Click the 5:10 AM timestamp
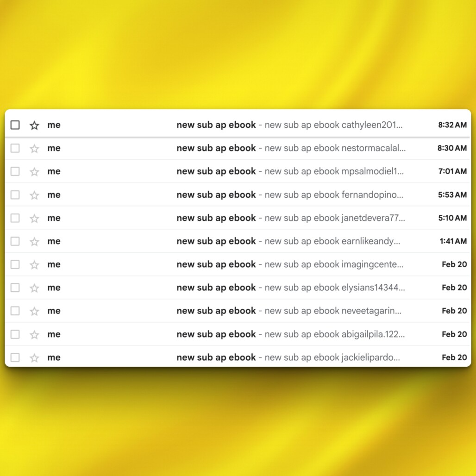 click(x=453, y=218)
